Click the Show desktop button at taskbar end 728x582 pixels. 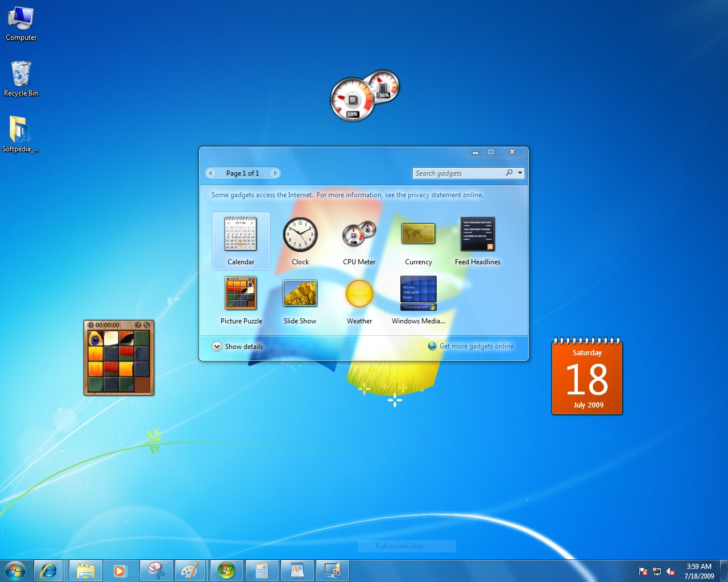point(723,571)
